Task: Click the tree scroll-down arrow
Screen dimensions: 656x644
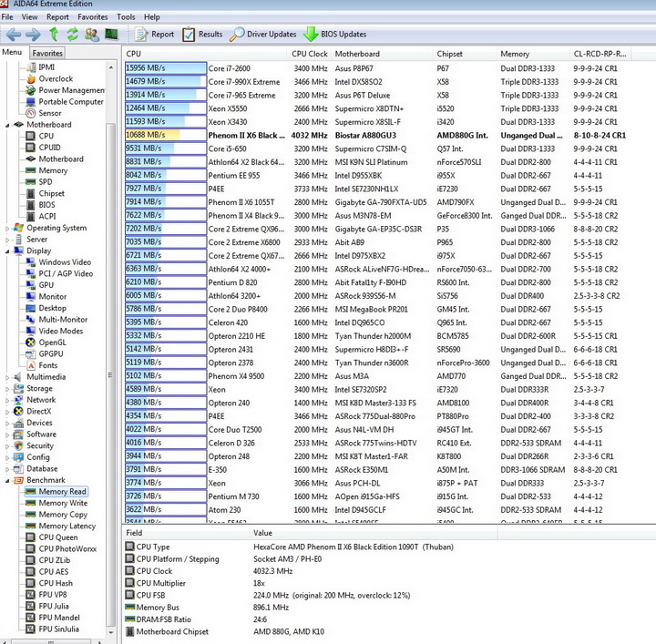Action: click(111, 633)
